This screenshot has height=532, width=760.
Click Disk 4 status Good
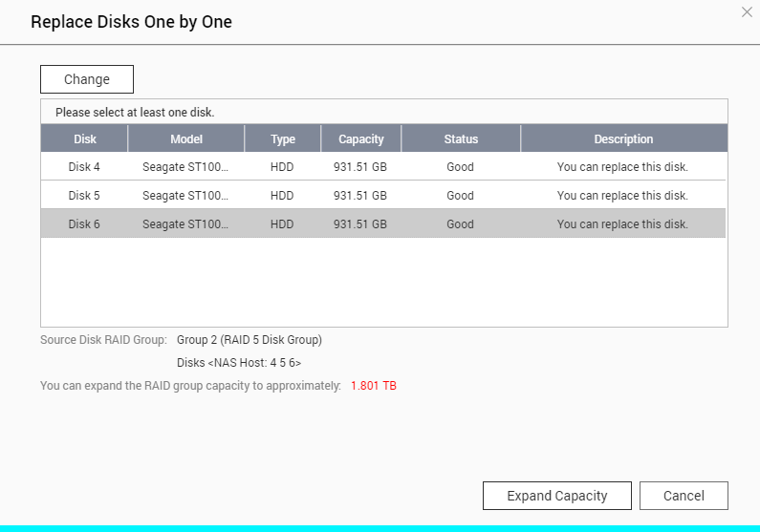click(x=460, y=167)
